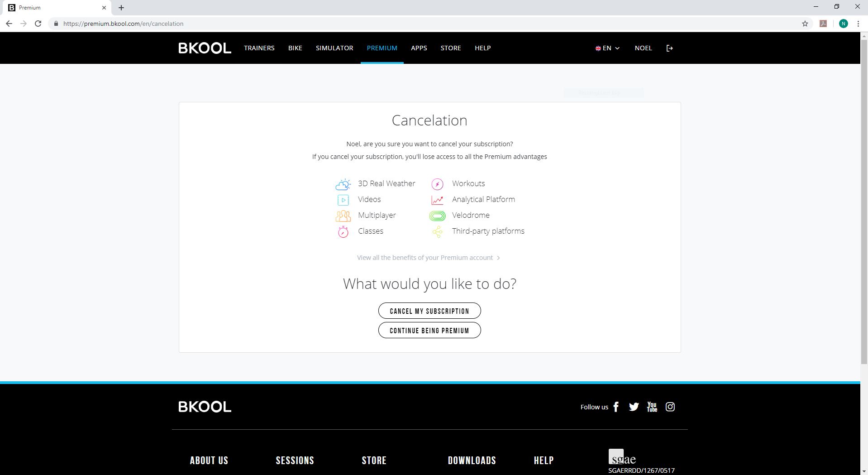868x475 pixels.
Task: Open the Instagram follow icon
Action: click(670, 407)
